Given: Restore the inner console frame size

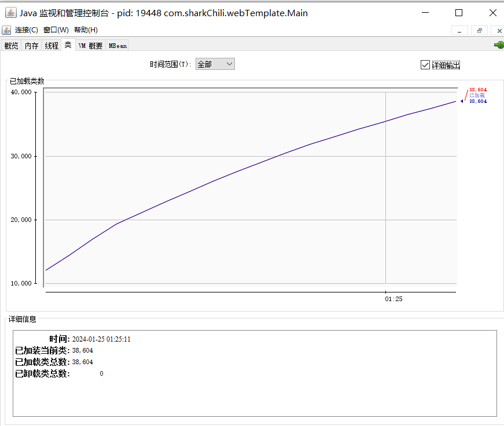Looking at the screenshot, I should point(479,31).
